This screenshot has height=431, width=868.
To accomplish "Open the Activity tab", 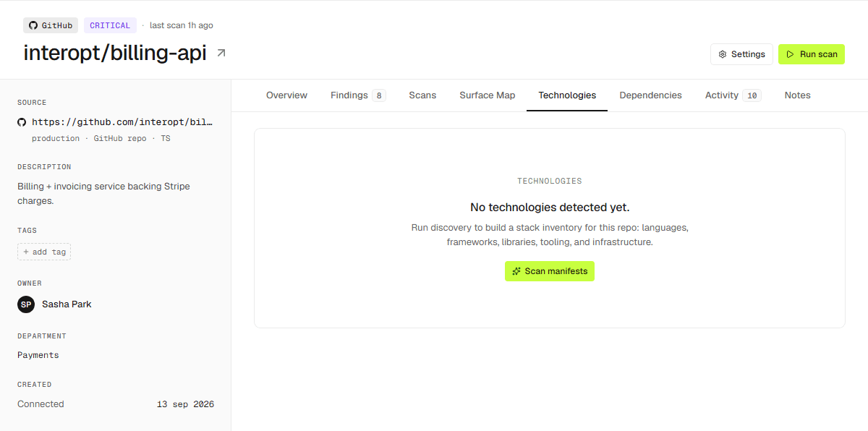I will [x=733, y=95].
